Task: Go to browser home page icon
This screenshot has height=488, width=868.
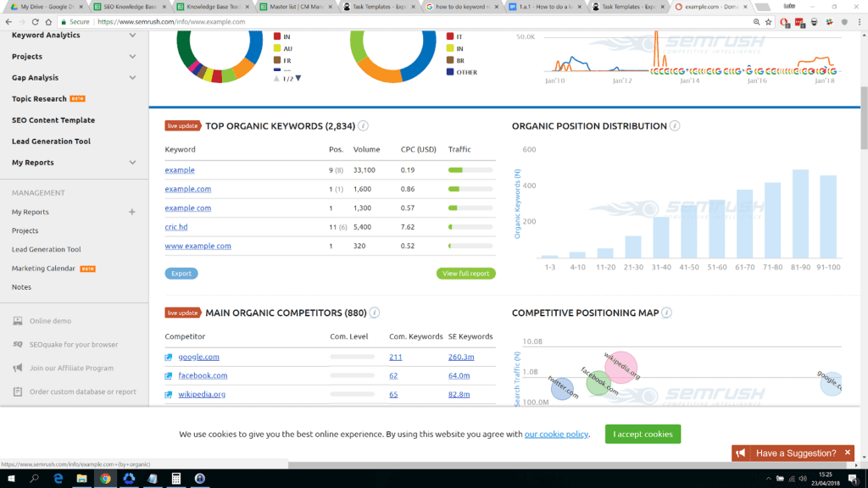Action: [48, 22]
